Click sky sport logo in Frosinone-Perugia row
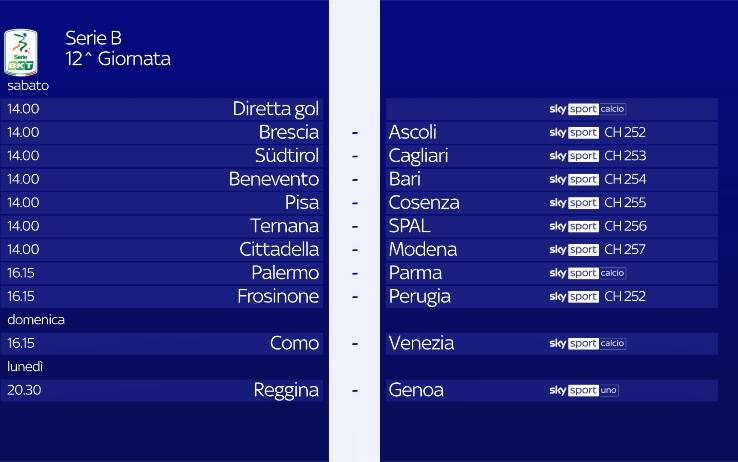738x462 pixels. pyautogui.click(x=574, y=297)
